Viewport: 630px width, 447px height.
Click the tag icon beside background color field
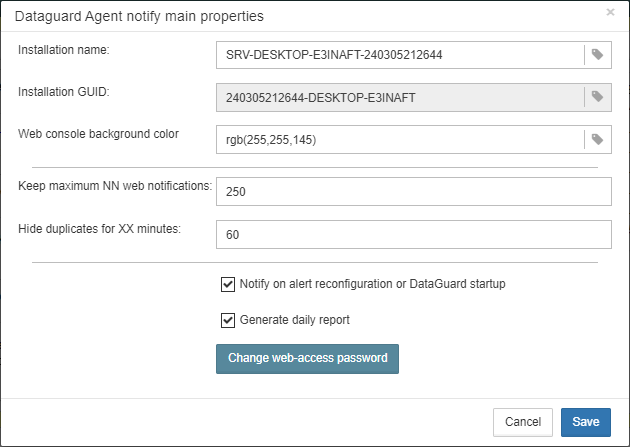pyautogui.click(x=597, y=139)
